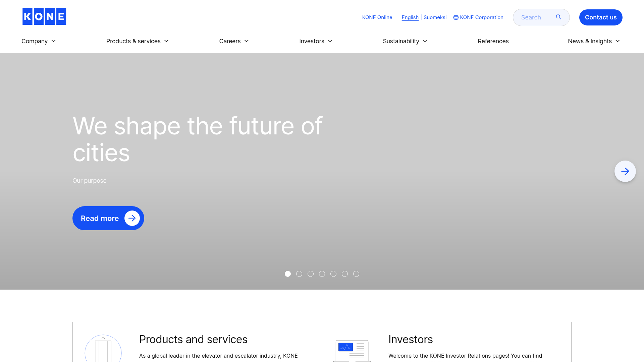Open the References menu item

click(x=493, y=41)
